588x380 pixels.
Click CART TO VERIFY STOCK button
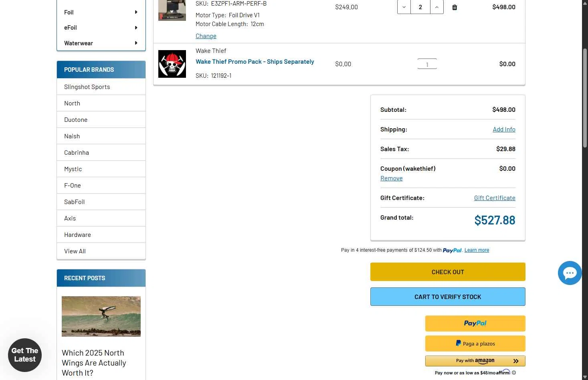click(x=448, y=297)
